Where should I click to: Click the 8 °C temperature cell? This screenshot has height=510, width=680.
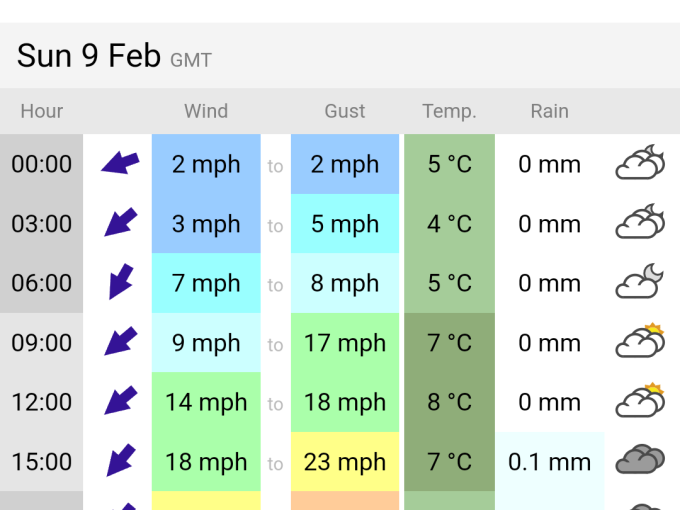(449, 402)
